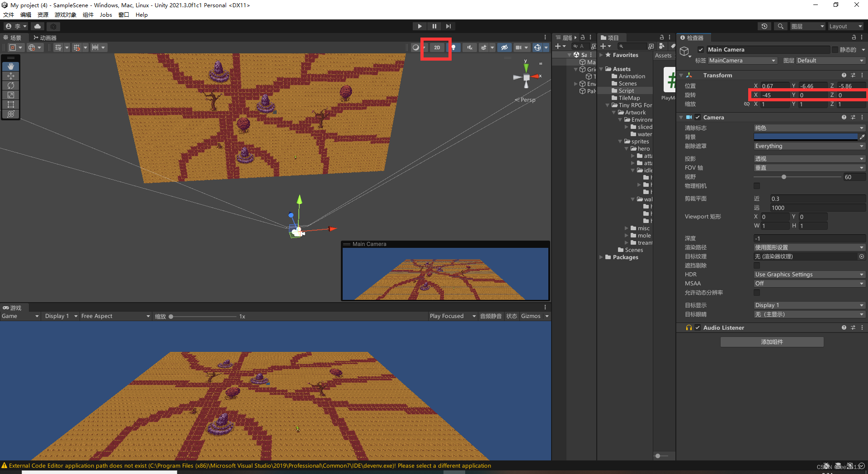Click scene camera settings icon

tap(519, 47)
